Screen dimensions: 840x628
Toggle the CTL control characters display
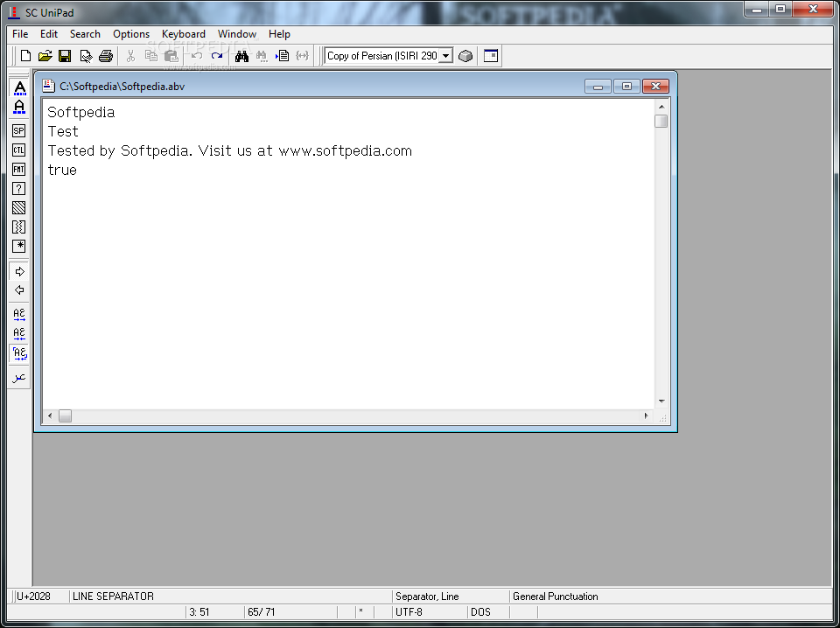[18, 150]
